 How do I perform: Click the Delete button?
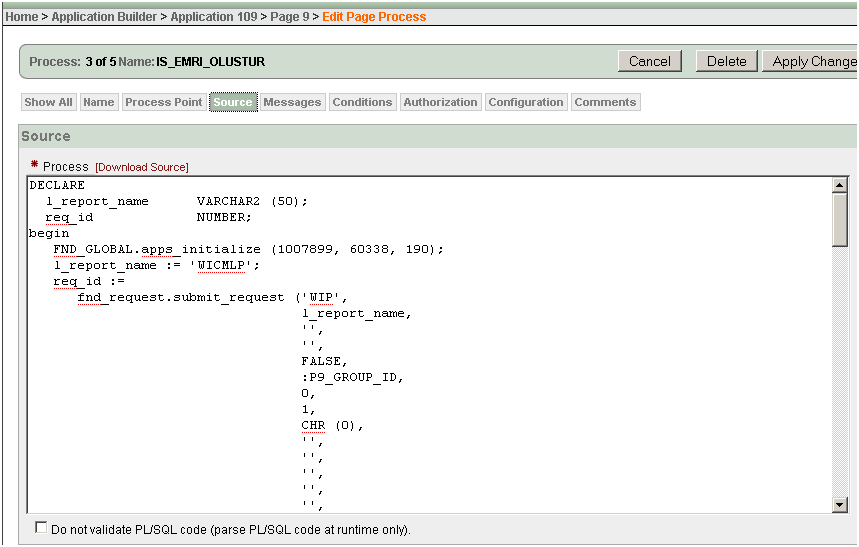pyautogui.click(x=726, y=61)
